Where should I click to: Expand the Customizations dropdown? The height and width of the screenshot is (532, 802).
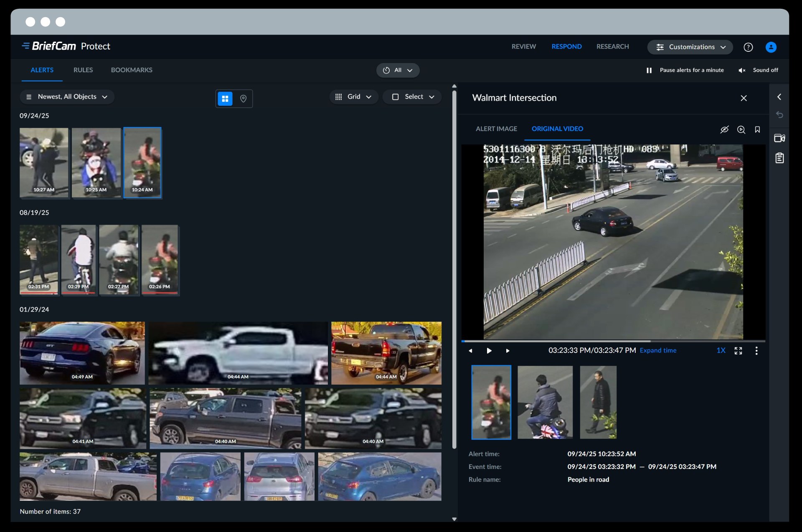(690, 47)
